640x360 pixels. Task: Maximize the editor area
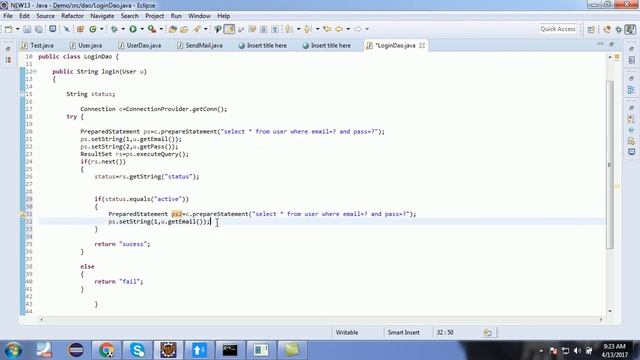611,44
